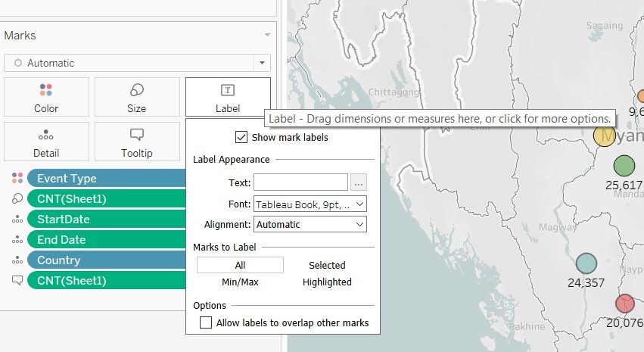Open the Detail marks card
644x352 pixels.
click(46, 142)
